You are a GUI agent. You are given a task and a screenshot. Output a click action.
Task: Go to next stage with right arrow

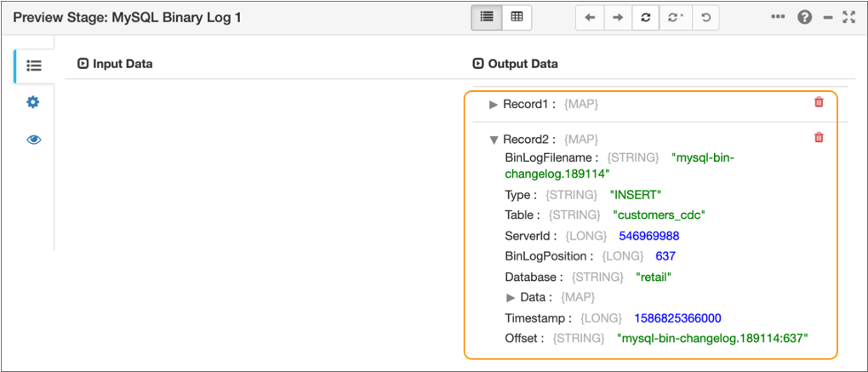click(x=618, y=17)
